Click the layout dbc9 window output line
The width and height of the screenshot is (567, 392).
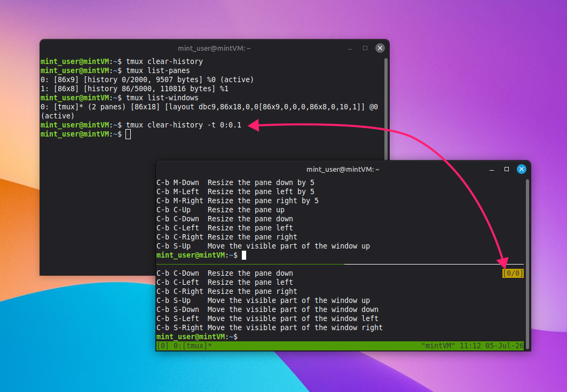click(209, 107)
